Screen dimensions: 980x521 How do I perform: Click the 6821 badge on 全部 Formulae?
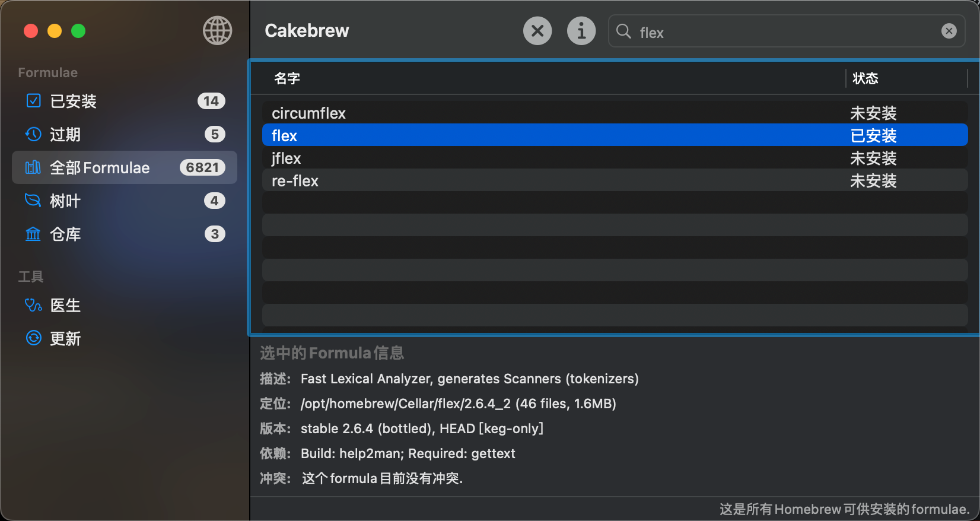click(x=202, y=167)
